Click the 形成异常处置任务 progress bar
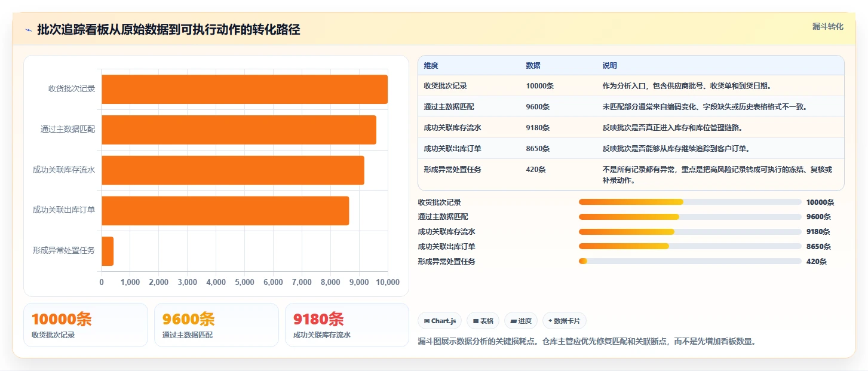Viewport: 868px width, 371px height. coord(690,261)
